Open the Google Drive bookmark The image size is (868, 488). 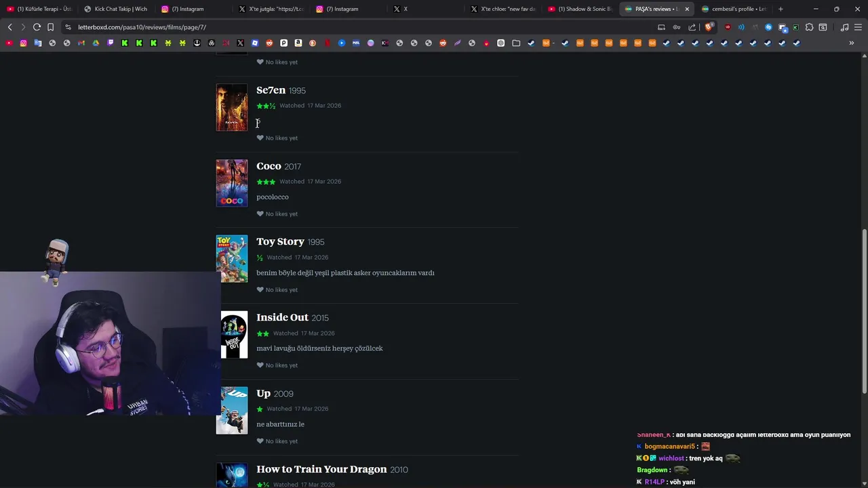tap(96, 43)
